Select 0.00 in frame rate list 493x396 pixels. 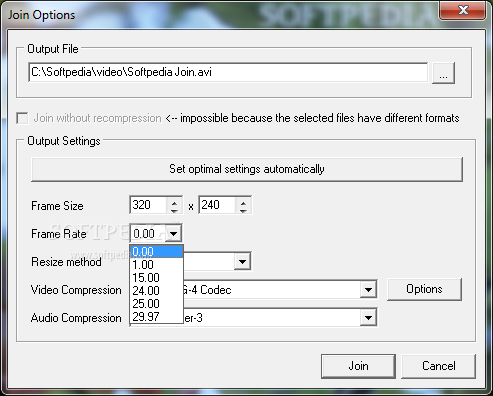pyautogui.click(x=157, y=251)
